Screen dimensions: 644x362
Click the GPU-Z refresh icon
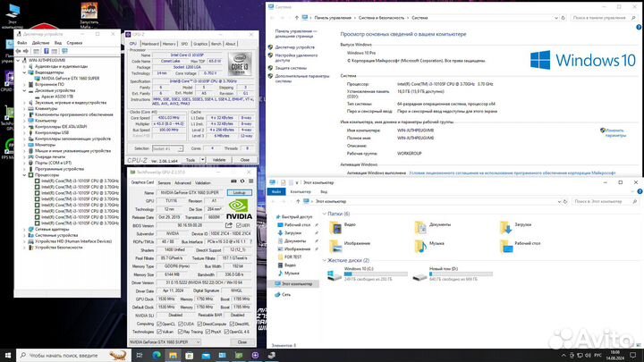tap(242, 181)
